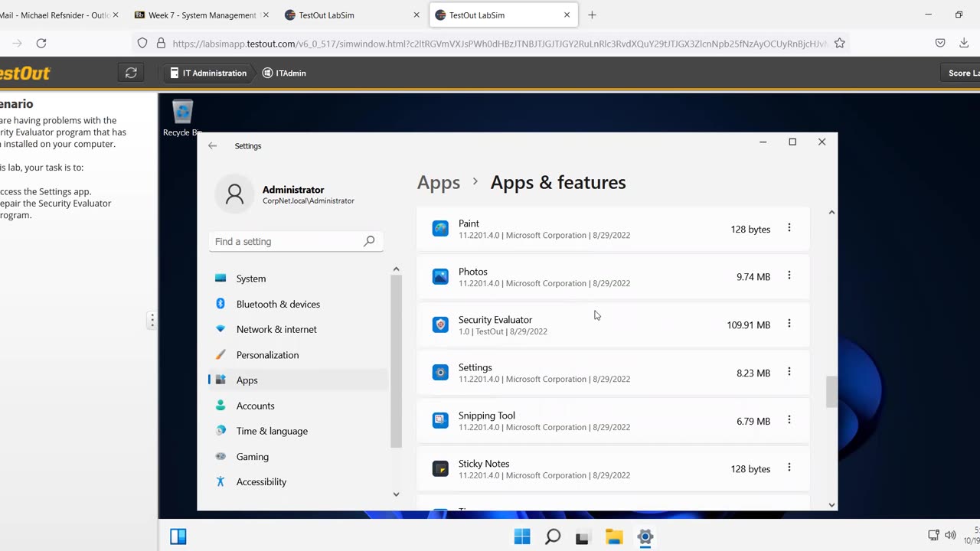Screen dimensions: 980x551
Task: Open the Recycle Bin desktop icon
Action: click(x=182, y=116)
